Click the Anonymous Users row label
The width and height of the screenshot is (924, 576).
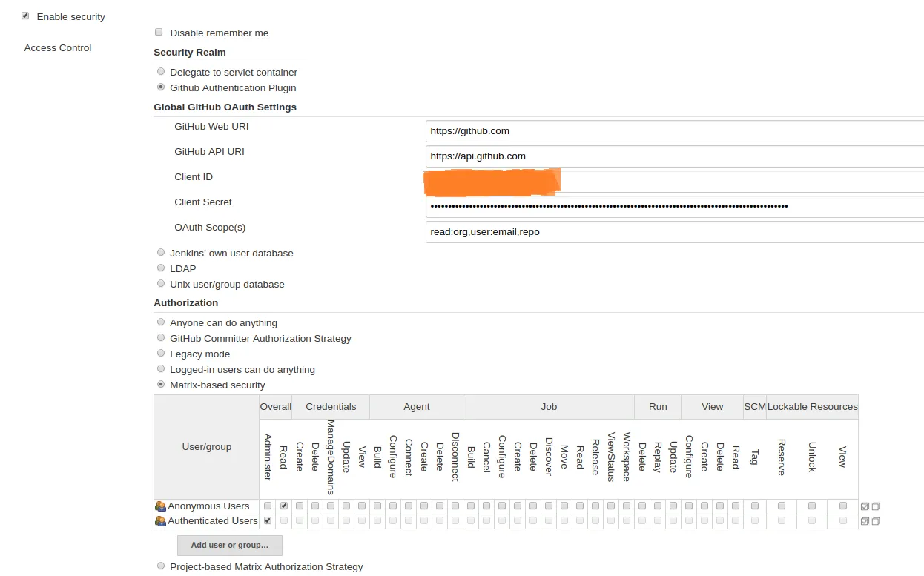coord(208,506)
